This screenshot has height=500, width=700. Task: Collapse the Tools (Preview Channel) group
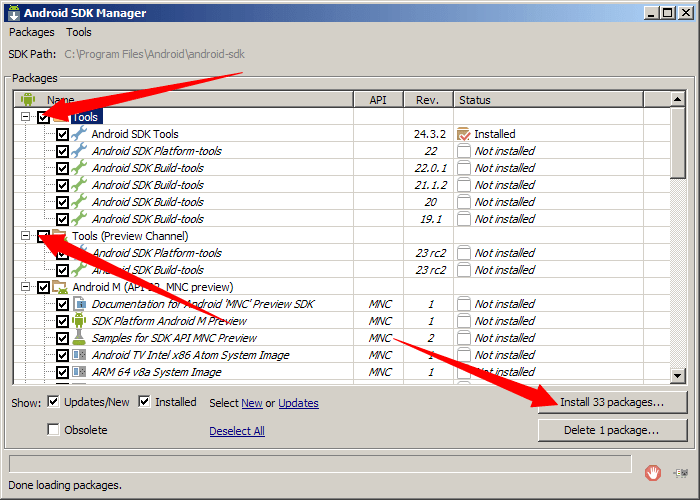[25, 235]
